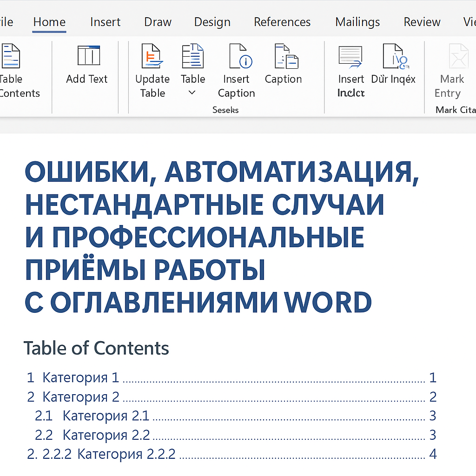Click page number 4 in contents
The image size is (476, 476).
tap(433, 454)
